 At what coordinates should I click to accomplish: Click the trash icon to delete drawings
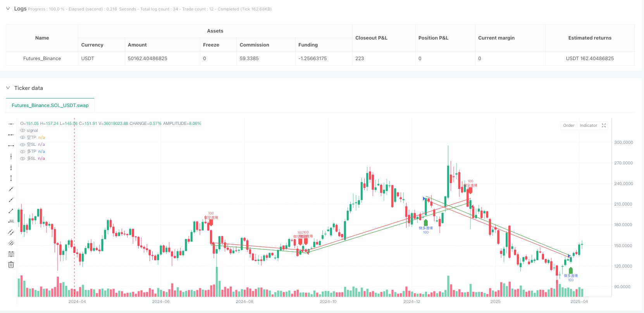11,265
